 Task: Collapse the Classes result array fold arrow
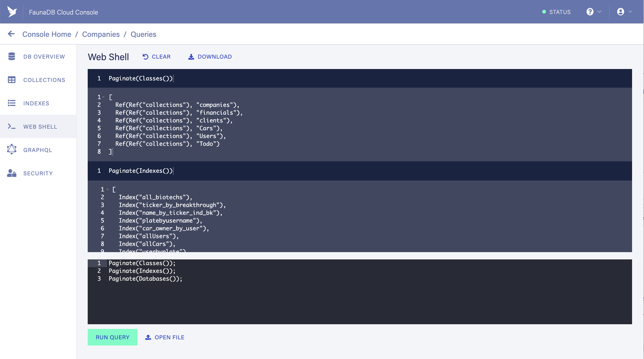click(104, 97)
